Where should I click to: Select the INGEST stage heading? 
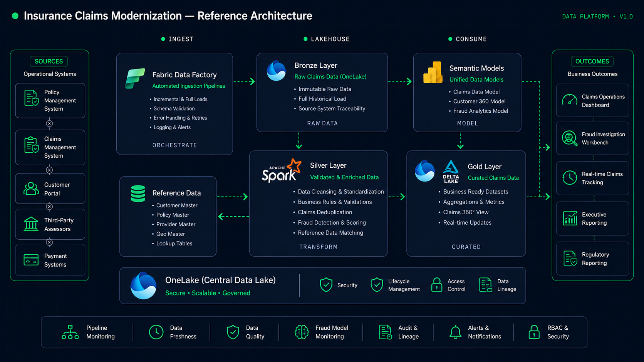click(x=181, y=39)
